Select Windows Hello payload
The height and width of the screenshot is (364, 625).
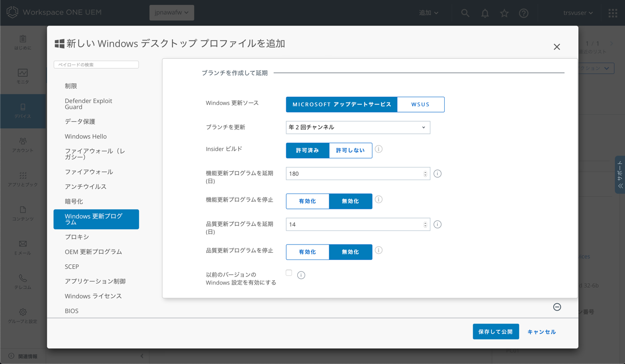(x=86, y=137)
